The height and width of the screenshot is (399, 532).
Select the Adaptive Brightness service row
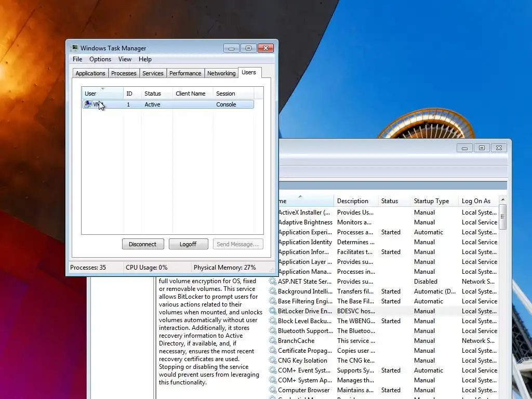pyautogui.click(x=389, y=222)
